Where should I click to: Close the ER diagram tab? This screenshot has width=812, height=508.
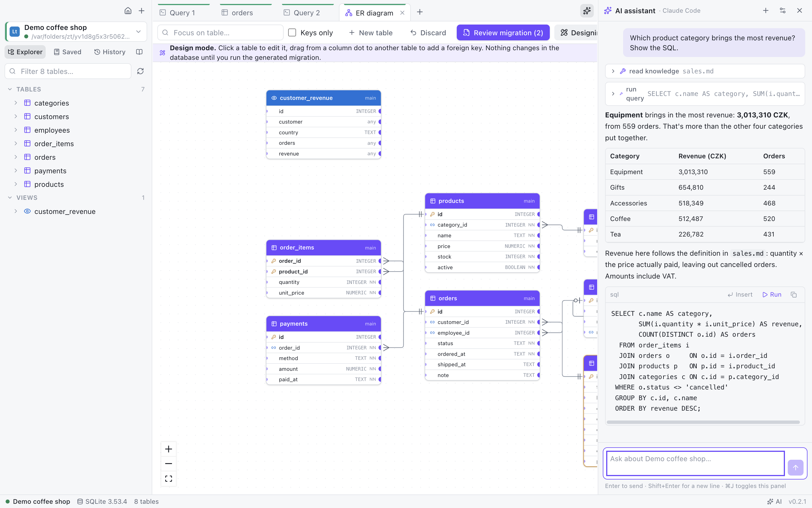point(402,13)
